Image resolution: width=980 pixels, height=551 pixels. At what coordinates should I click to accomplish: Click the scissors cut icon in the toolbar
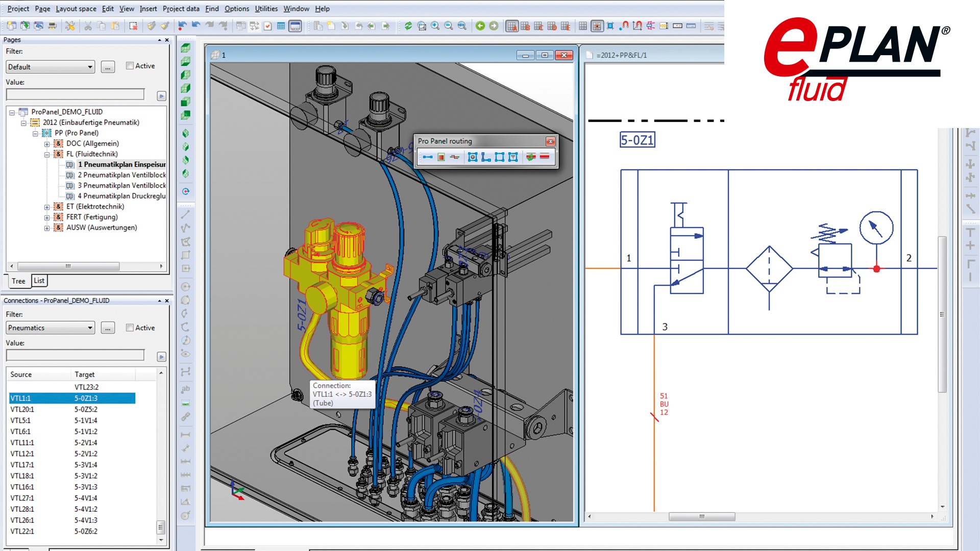point(88,27)
